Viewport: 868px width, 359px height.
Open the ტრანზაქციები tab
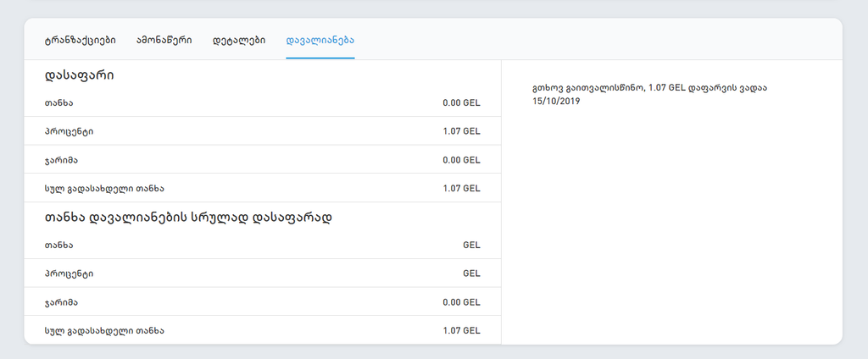[81, 41]
